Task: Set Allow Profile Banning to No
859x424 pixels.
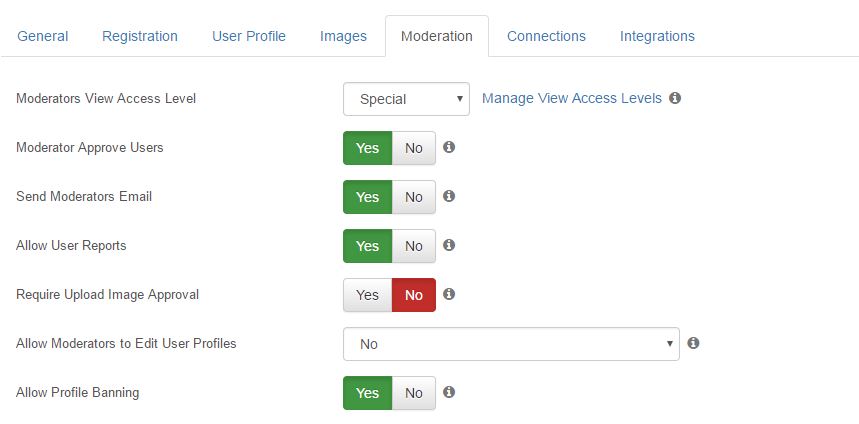Action: (x=414, y=393)
